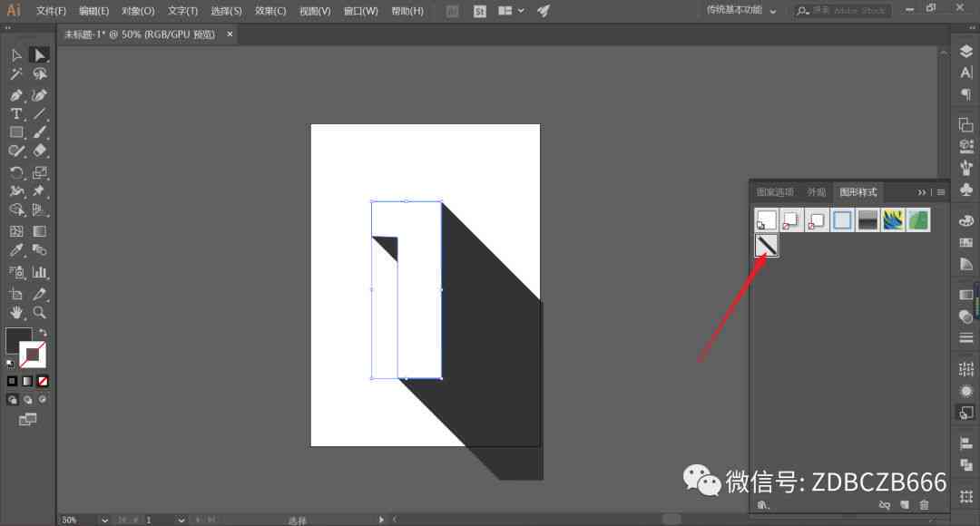
Task: Select the Eyedropper tool
Action: [x=16, y=250]
